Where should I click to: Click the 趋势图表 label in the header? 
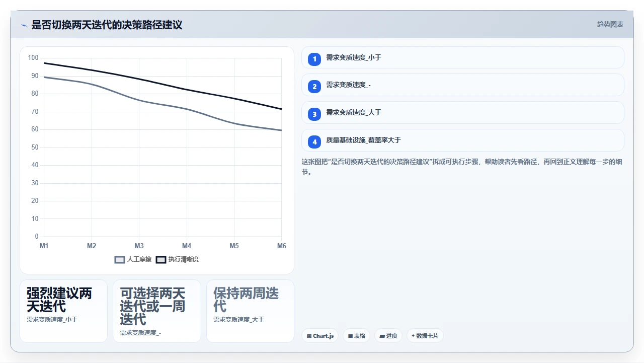click(x=610, y=24)
